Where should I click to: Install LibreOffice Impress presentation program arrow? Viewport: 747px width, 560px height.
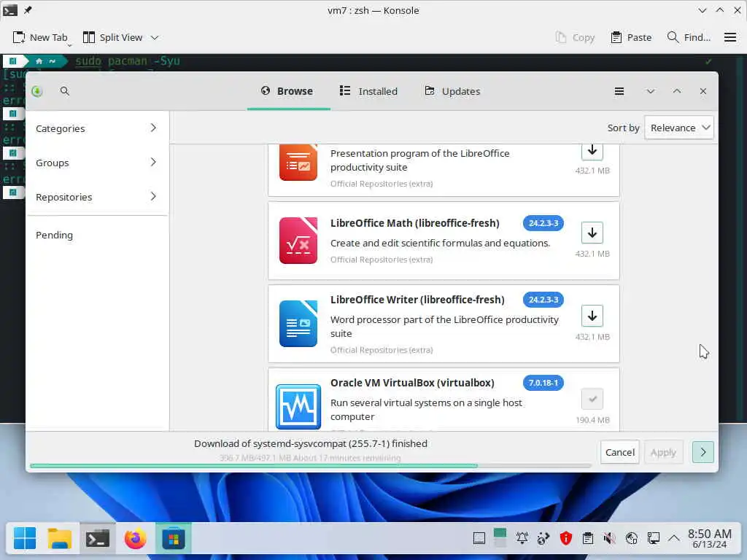(592, 151)
